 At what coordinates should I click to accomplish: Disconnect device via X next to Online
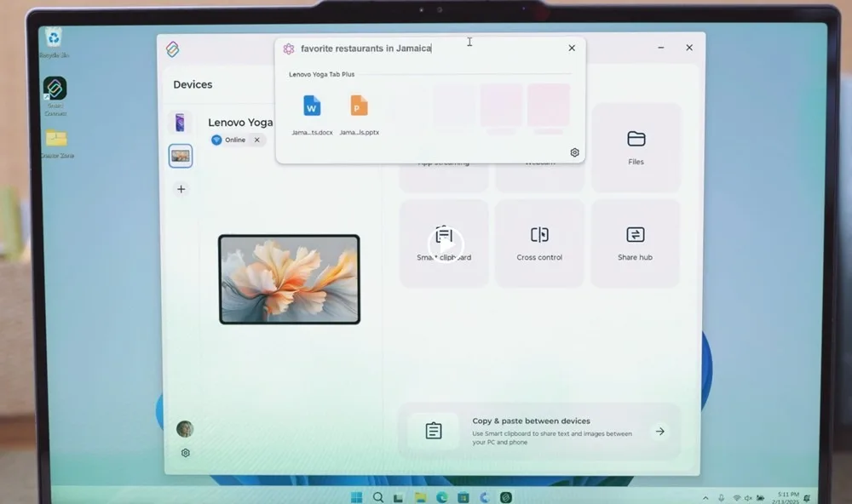click(257, 140)
